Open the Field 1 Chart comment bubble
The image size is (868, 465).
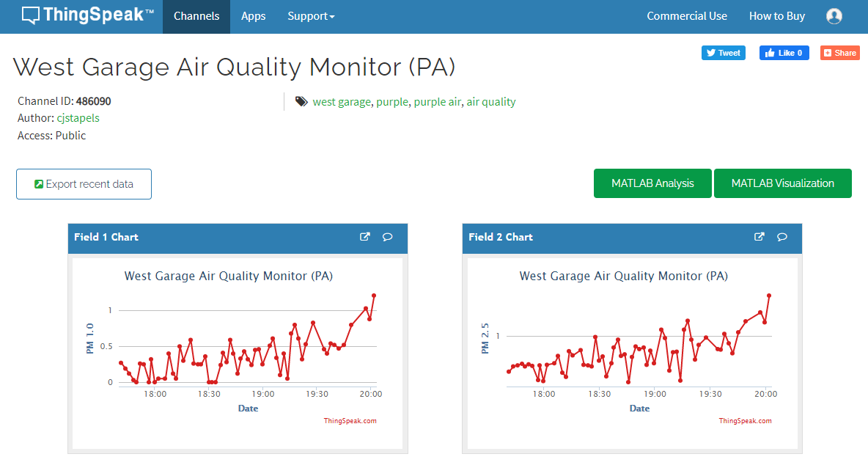[388, 237]
